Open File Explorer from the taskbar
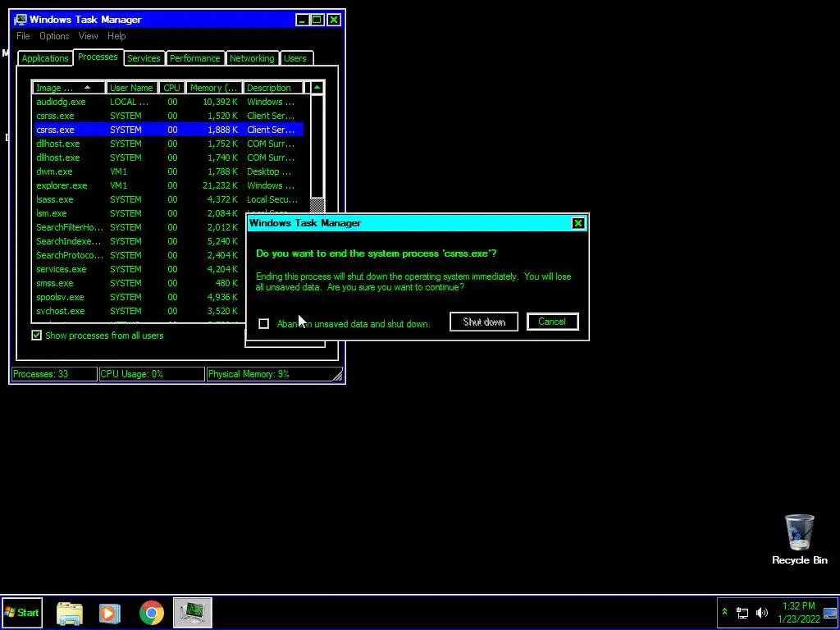This screenshot has width=840, height=630. tap(70, 613)
